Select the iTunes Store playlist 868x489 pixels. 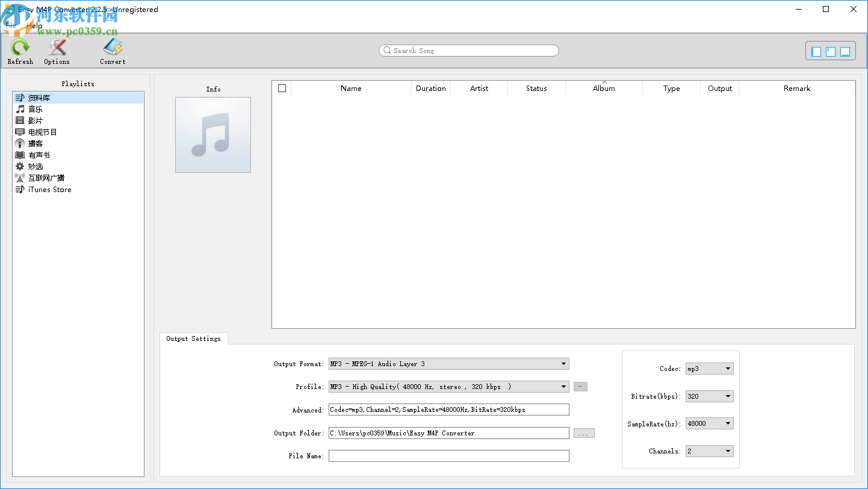click(x=49, y=189)
